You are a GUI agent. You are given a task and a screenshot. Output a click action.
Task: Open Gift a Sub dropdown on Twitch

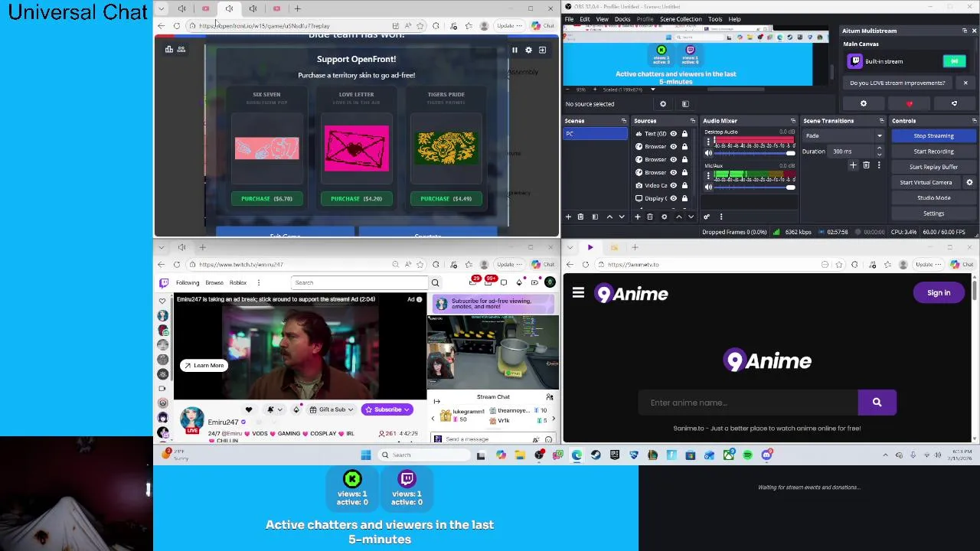pyautogui.click(x=332, y=409)
